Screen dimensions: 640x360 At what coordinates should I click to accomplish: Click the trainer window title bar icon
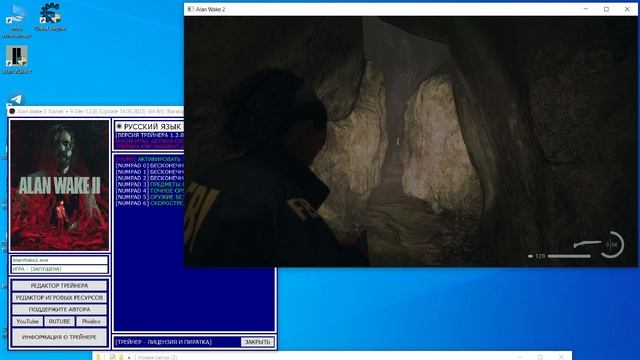click(x=12, y=111)
